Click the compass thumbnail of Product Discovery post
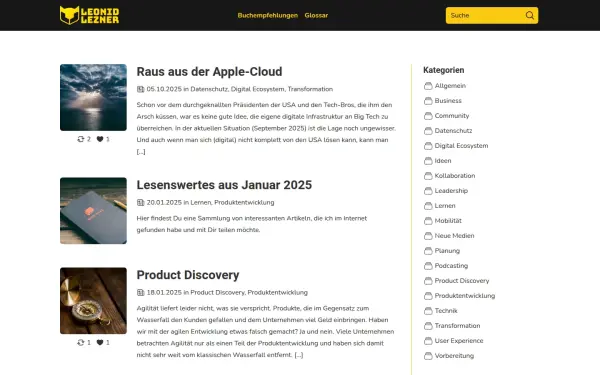Screen dimensions: 600x375 (x=93, y=301)
